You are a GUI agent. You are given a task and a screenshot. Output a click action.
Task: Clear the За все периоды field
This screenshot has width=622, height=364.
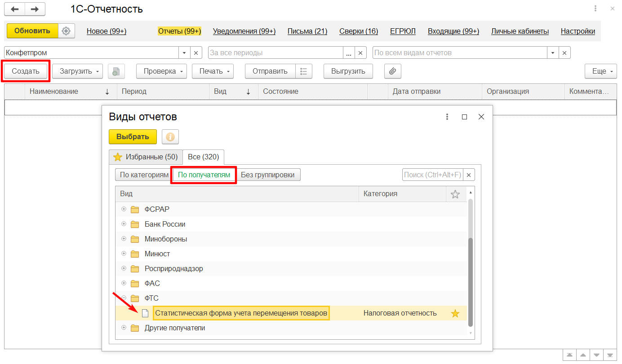tap(361, 53)
